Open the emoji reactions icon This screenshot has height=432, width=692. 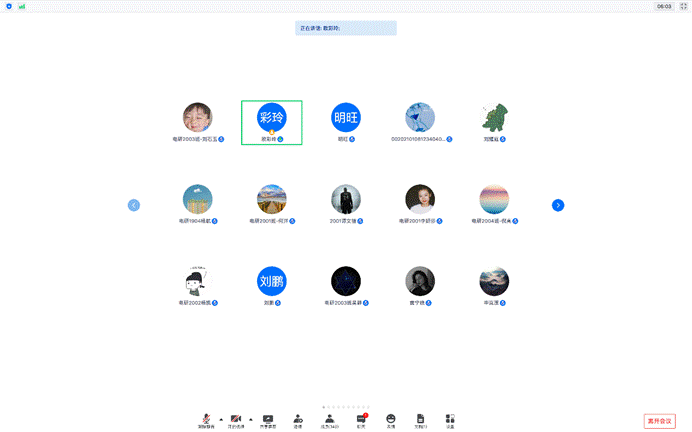click(x=391, y=419)
